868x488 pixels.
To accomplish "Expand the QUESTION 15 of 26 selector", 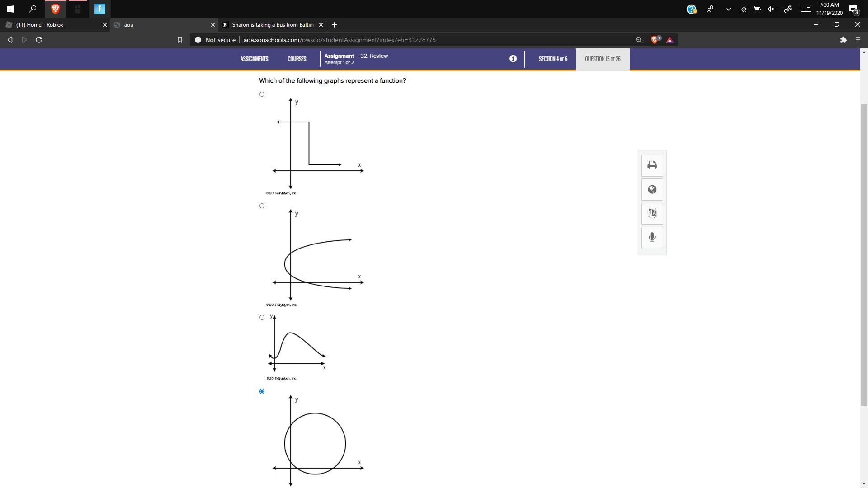I will [602, 59].
